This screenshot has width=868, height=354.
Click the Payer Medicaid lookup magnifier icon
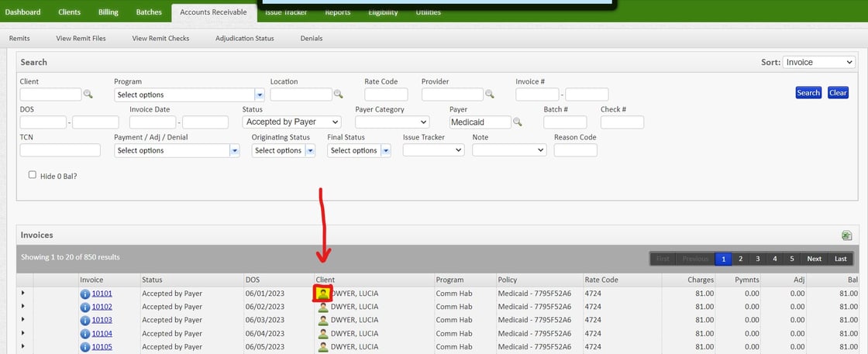pyautogui.click(x=518, y=122)
